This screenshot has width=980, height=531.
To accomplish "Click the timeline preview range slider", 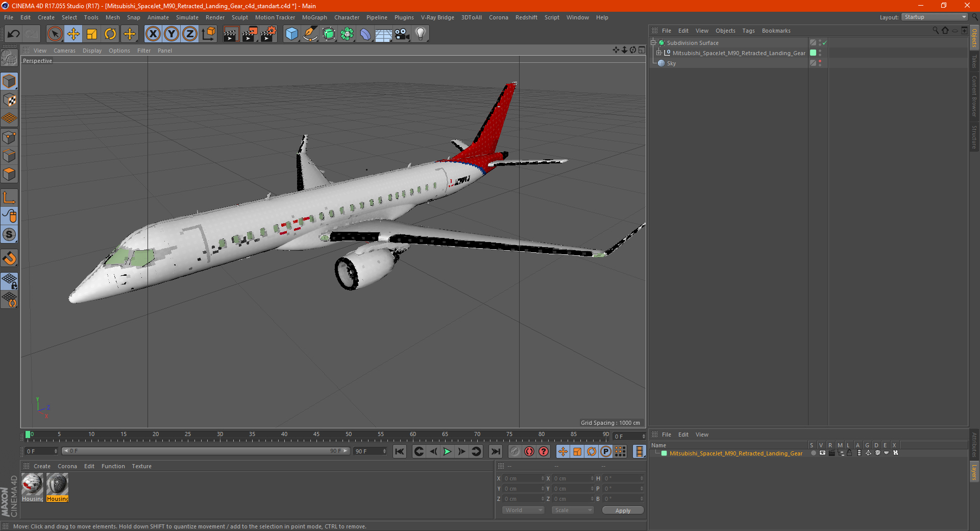I will (205, 451).
